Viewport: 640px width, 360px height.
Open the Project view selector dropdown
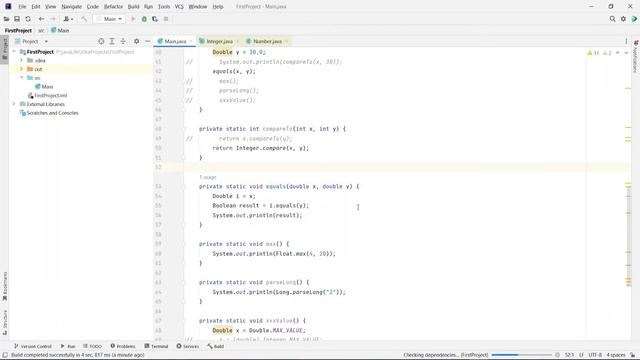click(x=31, y=41)
